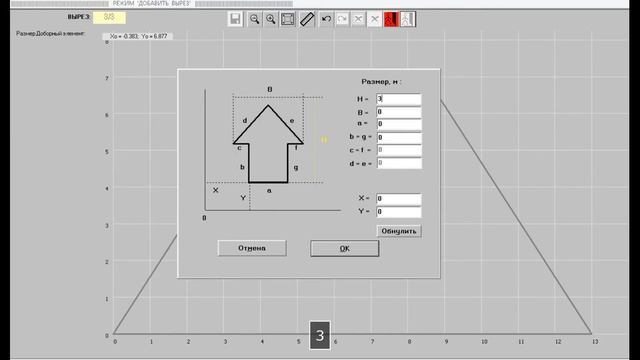Select the ruler measurement tool
Image resolution: width=640 pixels, height=360 pixels.
307,19
